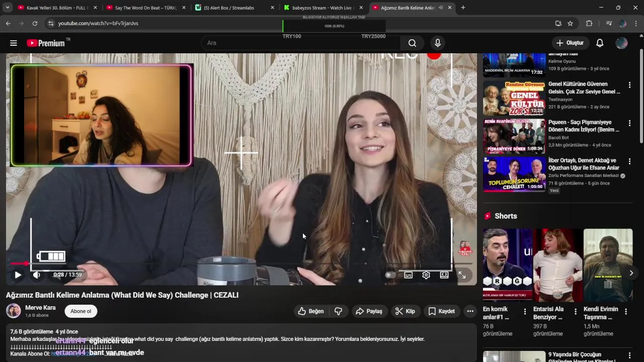Click the address bar URL
644x362 pixels.
[x=98, y=23]
